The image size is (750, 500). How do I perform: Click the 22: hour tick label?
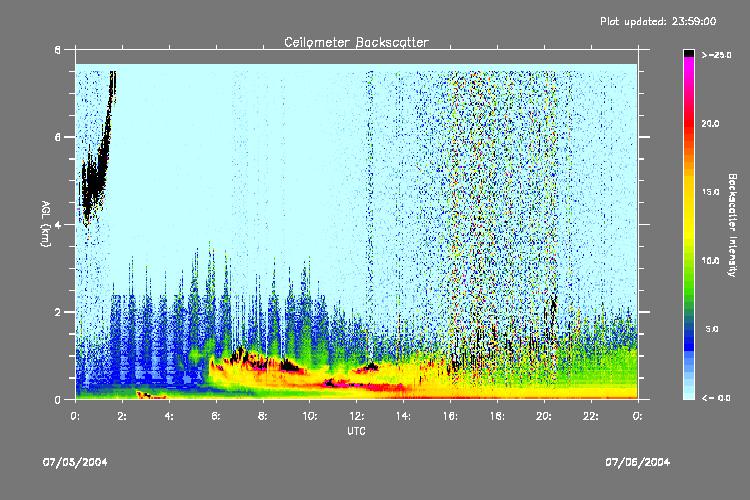(591, 416)
